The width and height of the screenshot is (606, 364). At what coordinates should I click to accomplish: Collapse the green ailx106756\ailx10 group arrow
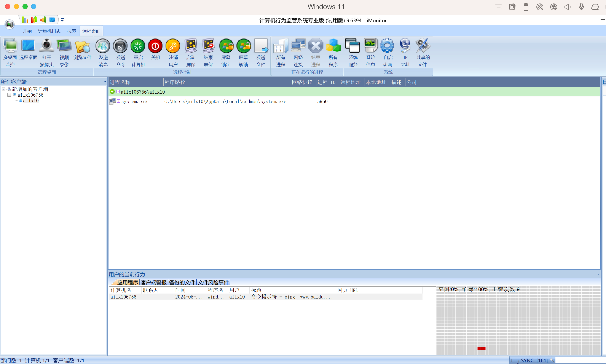tap(112, 91)
